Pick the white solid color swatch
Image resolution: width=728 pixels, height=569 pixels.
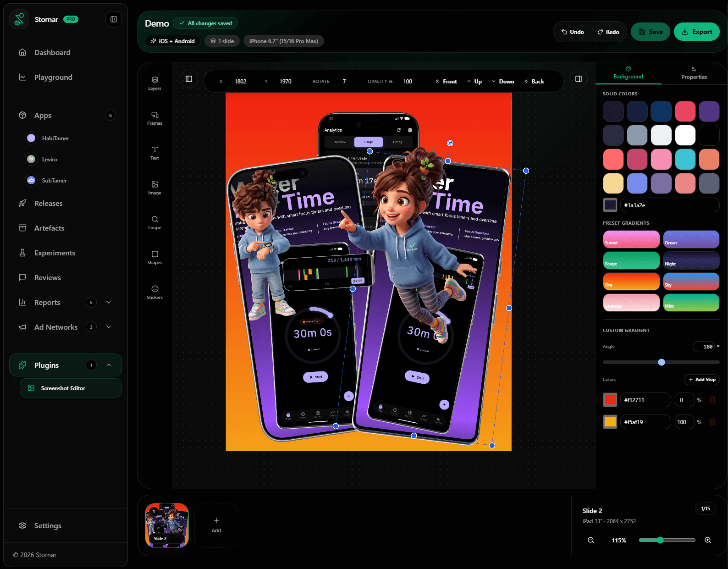click(685, 135)
